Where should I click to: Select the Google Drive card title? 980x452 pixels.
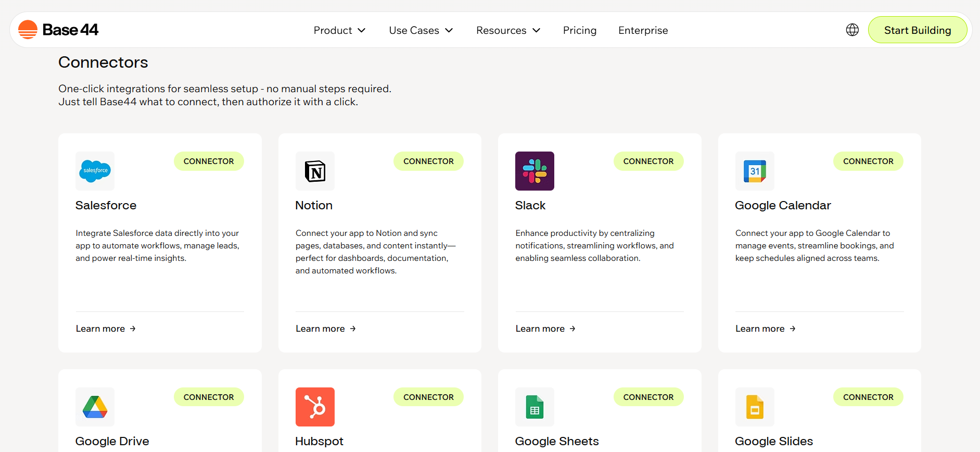click(112, 441)
